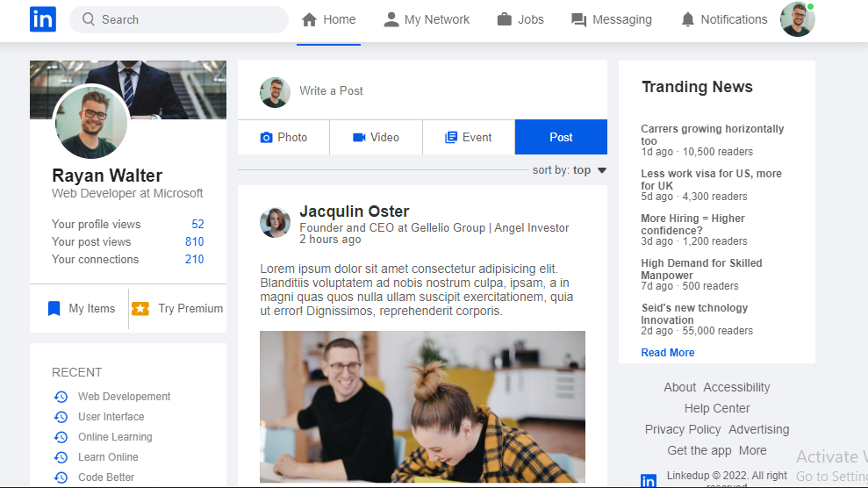Click the post views count 810
Viewport: 868px width, 488px height.
[x=194, y=241]
